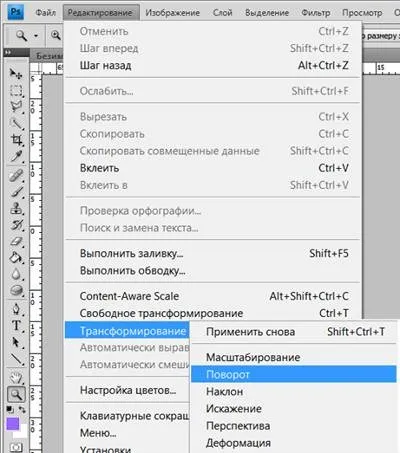Select the Line tool

(16, 359)
